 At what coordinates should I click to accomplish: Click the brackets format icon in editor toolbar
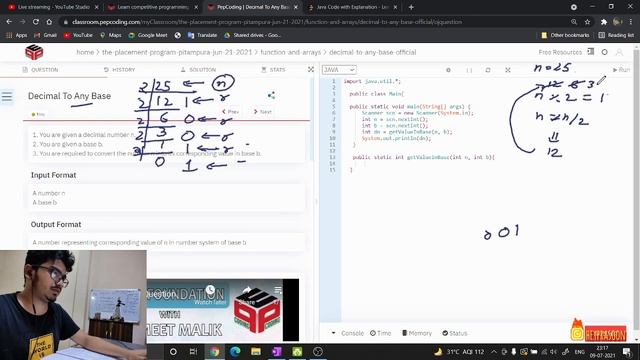(469, 70)
